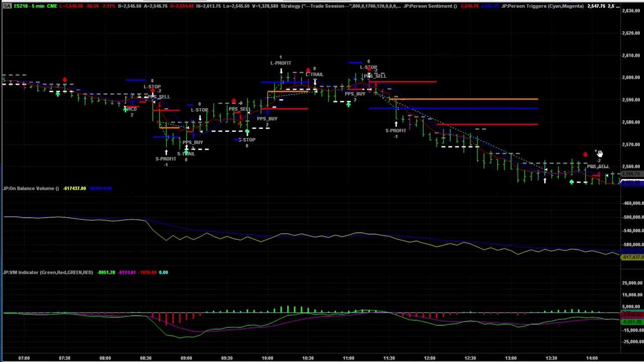Screen dimensions: 644x362
Task: Click the Hi=2,613.75 header value
Action: point(209,6)
